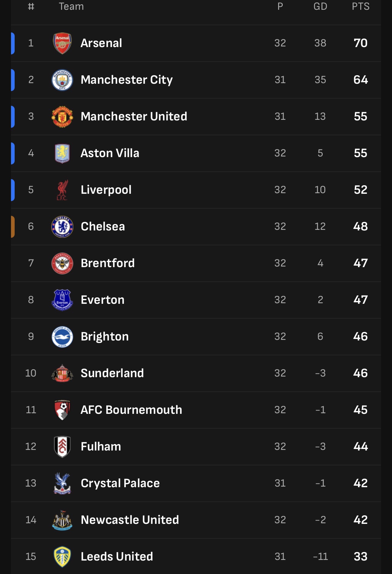Image resolution: width=392 pixels, height=574 pixels.
Task: Click the Brighton seagull badge
Action: (x=62, y=337)
